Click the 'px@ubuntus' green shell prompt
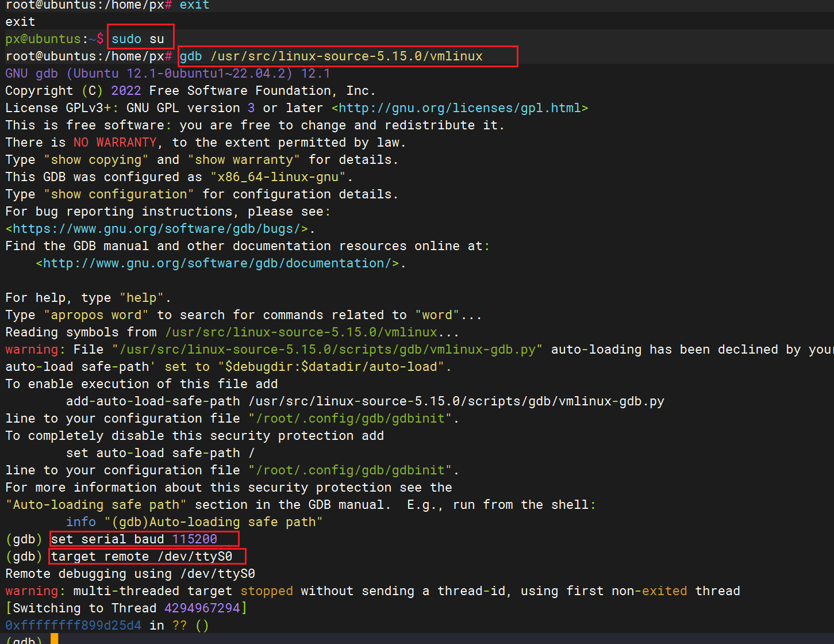 [43, 39]
